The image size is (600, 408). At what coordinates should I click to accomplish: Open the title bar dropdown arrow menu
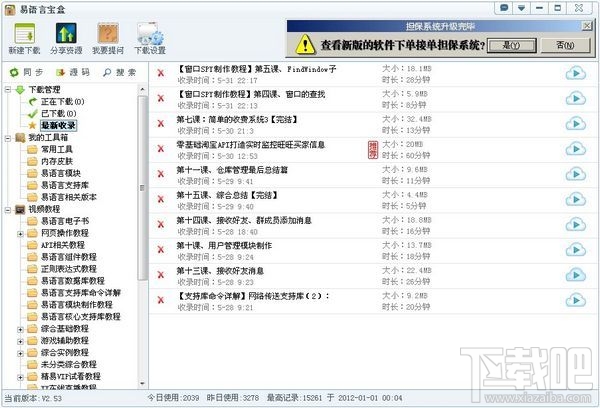pos(522,8)
